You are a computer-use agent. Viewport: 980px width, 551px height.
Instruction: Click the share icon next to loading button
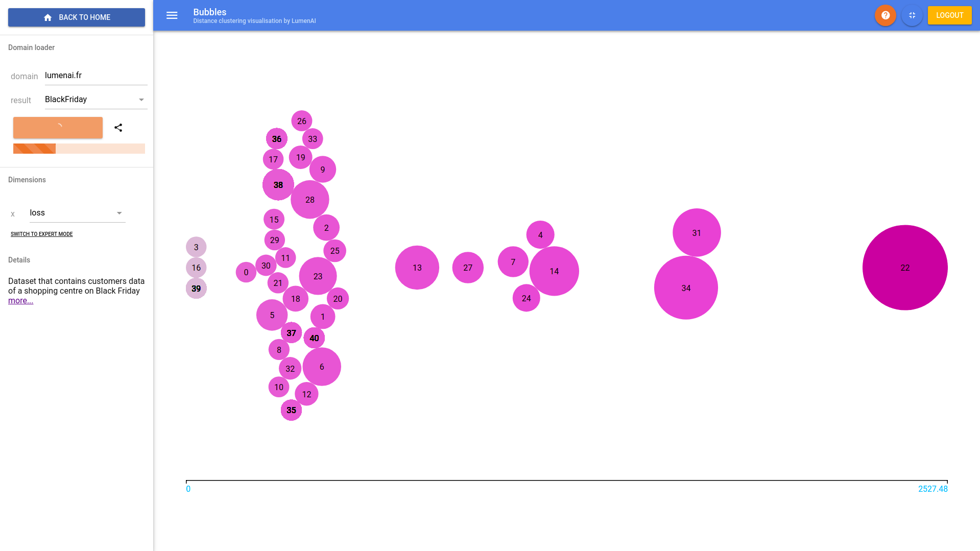click(x=118, y=128)
